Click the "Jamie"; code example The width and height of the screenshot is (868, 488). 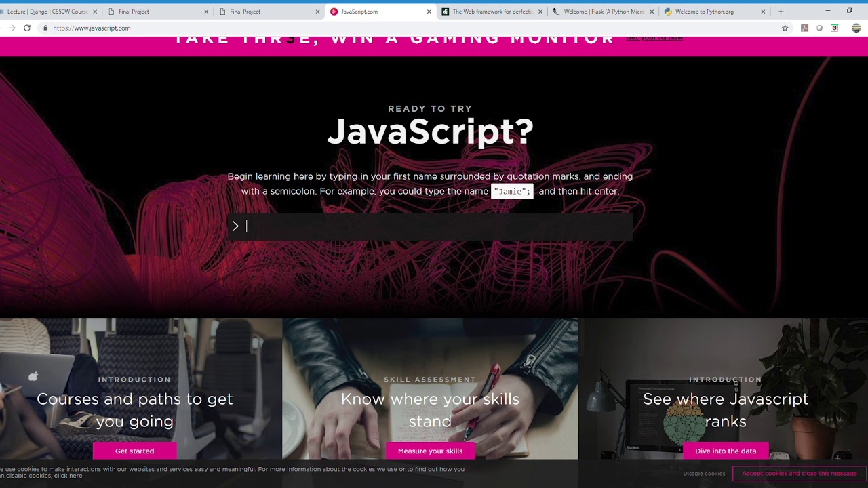512,191
